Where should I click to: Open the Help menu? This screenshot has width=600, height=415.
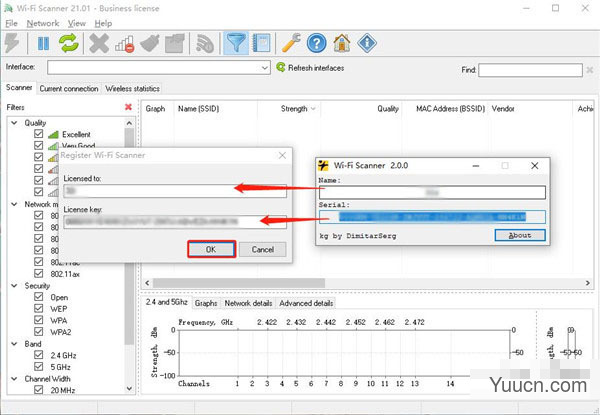[103, 23]
